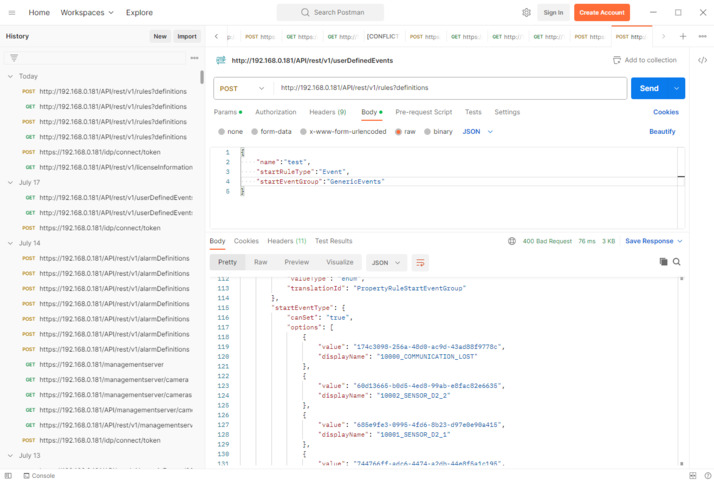Open history options ellipsis menu
The height and width of the screenshot is (480, 714).
(194, 58)
